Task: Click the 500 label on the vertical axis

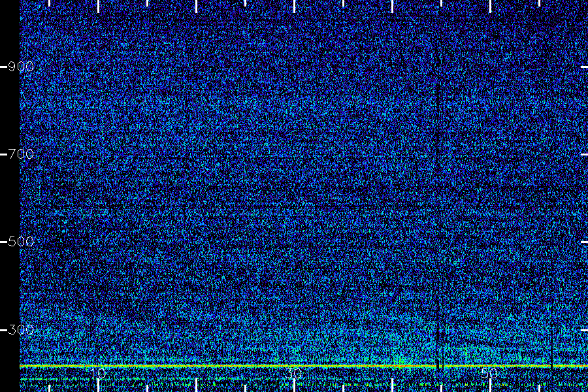Action: coord(21,241)
